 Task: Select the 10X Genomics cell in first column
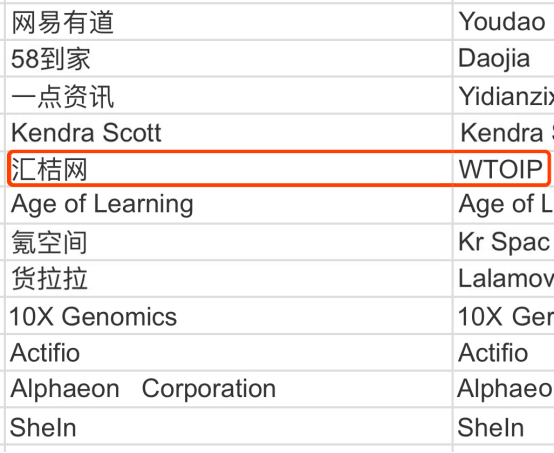229,316
